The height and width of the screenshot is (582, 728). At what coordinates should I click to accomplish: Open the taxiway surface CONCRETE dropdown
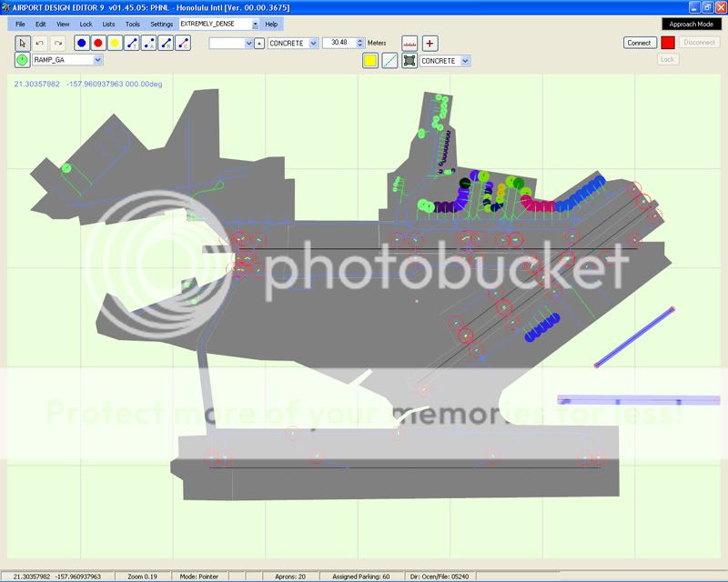pos(313,43)
